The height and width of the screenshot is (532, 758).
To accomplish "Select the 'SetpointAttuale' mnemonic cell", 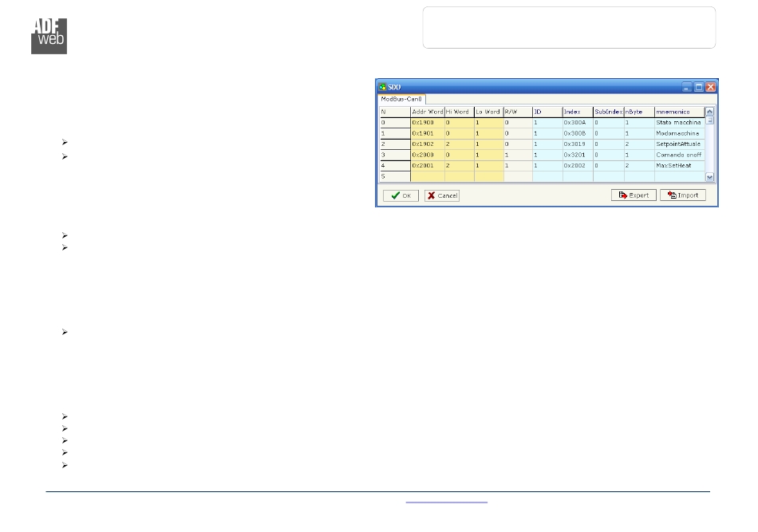I will point(680,144).
